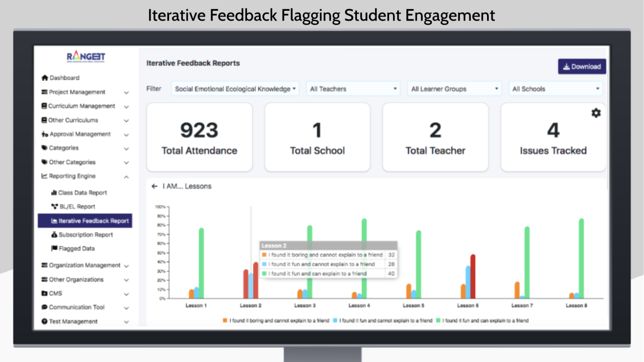The image size is (644, 362).
Task: Expand the Other Organizations chevron
Action: [126, 280]
